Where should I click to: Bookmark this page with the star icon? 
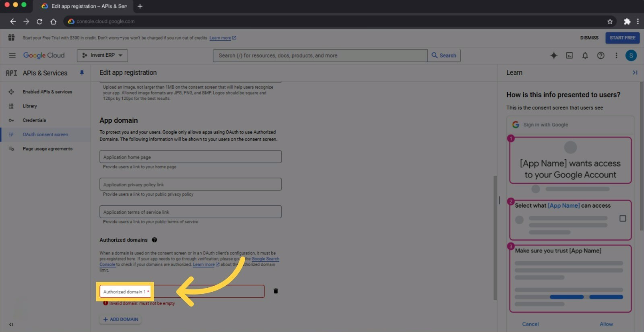[x=610, y=21]
